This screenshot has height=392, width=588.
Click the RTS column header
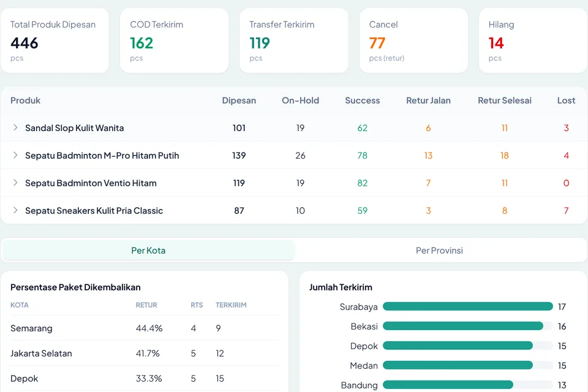click(x=197, y=305)
